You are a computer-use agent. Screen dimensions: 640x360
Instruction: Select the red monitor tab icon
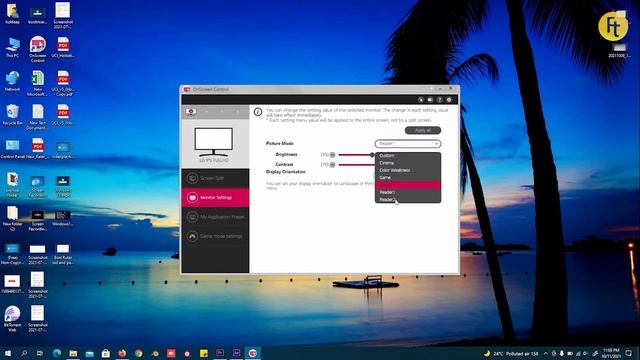coord(191,111)
